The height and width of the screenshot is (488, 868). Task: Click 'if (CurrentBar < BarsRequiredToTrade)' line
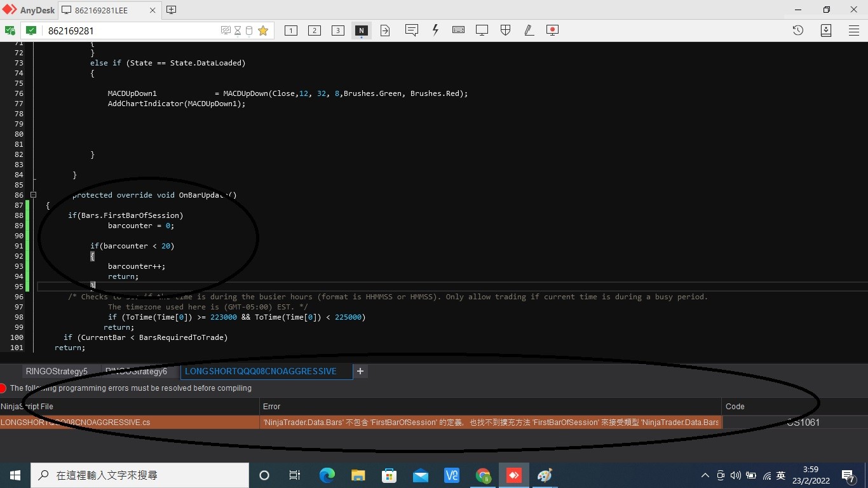(146, 337)
